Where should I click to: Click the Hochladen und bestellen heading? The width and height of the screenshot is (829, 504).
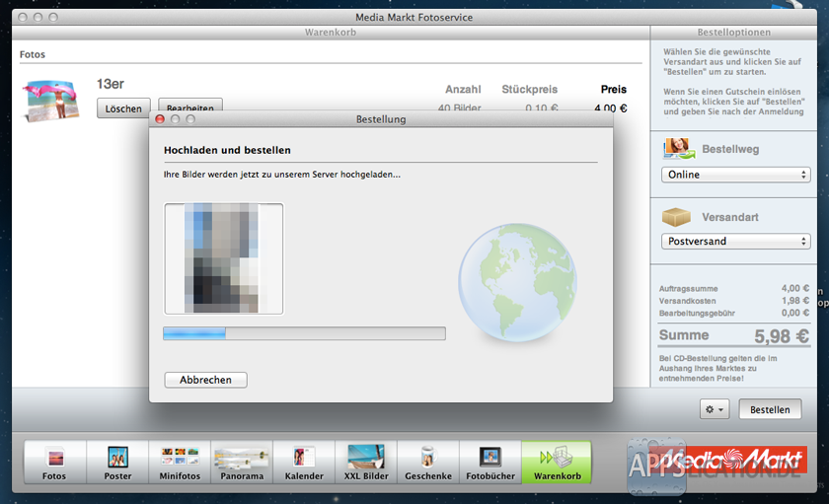(227, 150)
